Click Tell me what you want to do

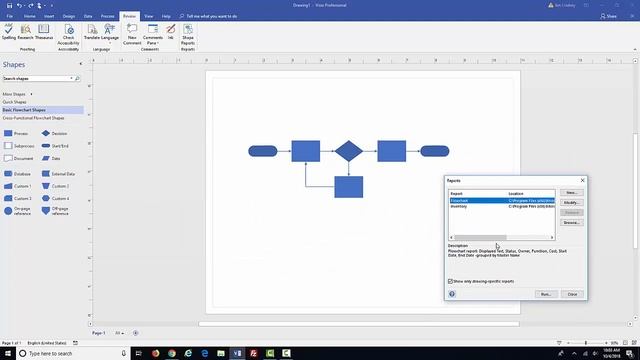coord(211,16)
